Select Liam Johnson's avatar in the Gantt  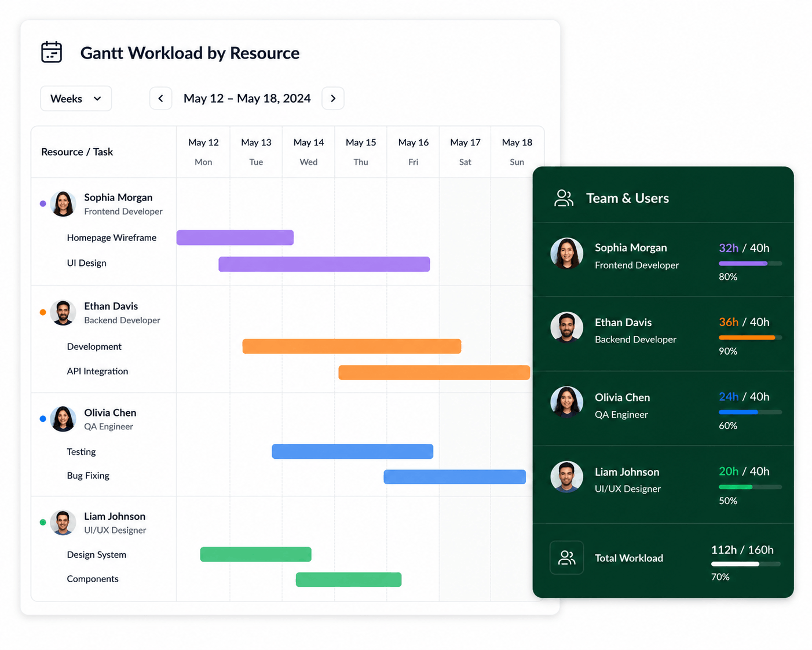point(63,523)
